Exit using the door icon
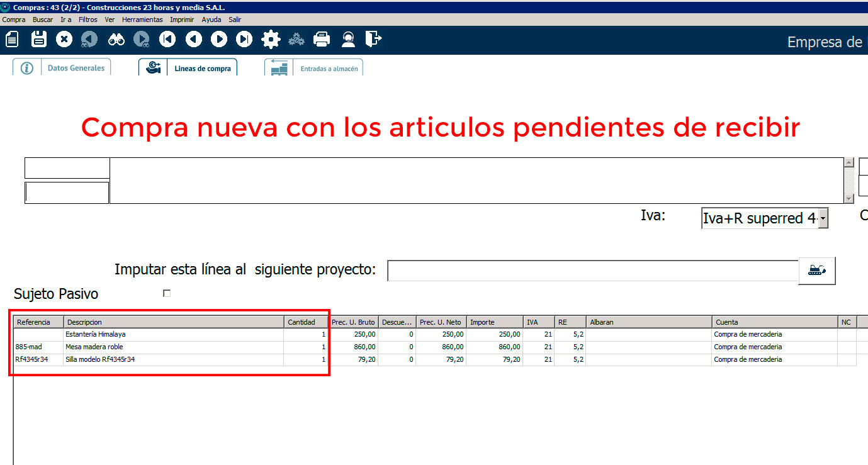Screen dimensions: 868x465 [x=374, y=40]
